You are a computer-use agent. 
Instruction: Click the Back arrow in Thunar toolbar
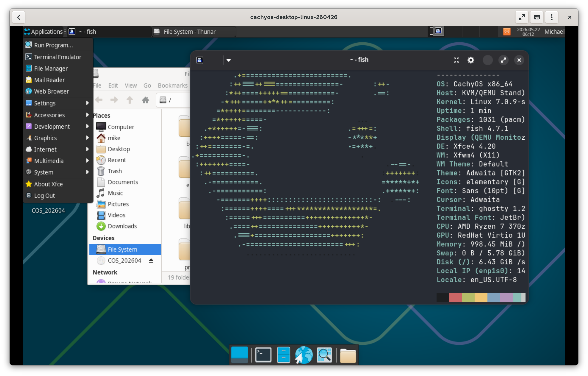(99, 100)
